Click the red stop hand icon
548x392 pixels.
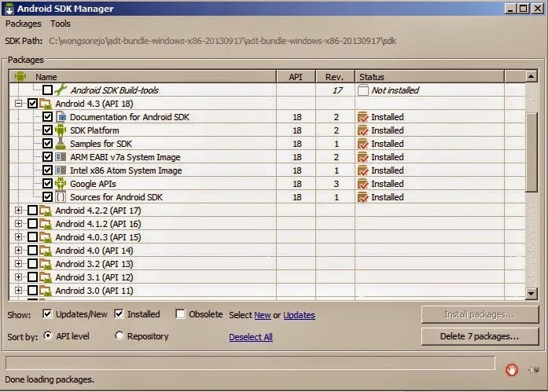point(512,370)
